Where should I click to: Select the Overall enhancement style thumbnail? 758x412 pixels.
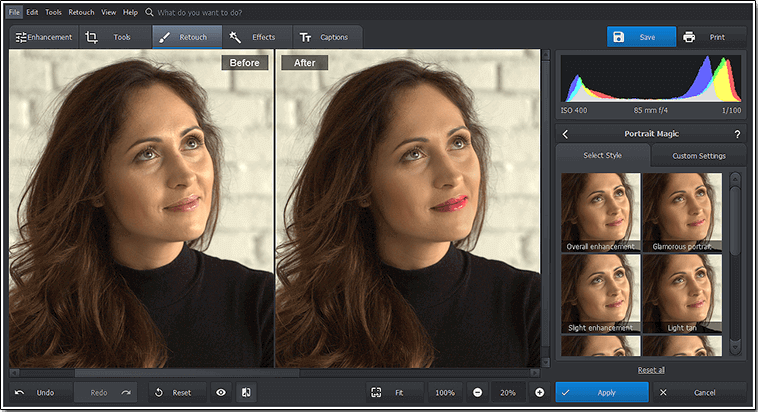click(x=601, y=212)
